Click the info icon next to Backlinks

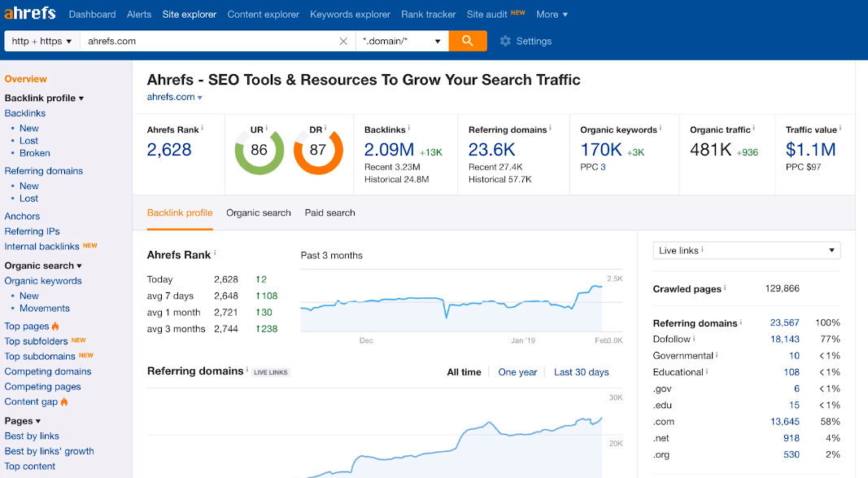click(x=408, y=128)
